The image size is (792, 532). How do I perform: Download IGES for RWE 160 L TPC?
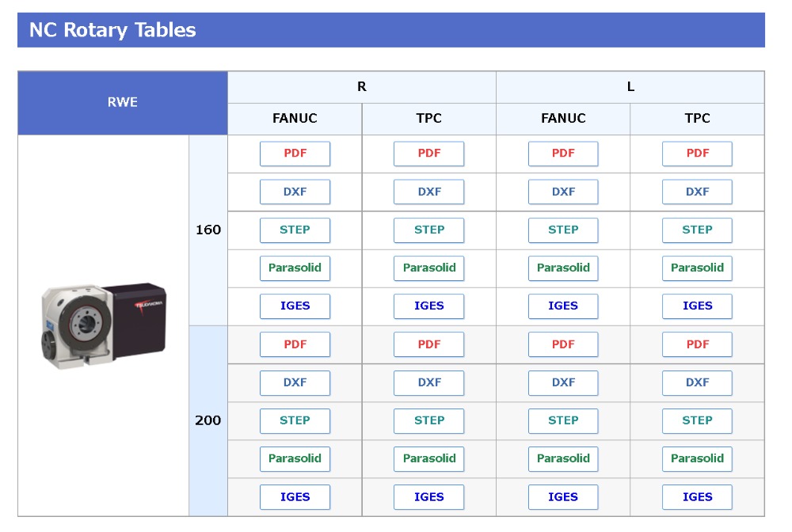pos(697,306)
